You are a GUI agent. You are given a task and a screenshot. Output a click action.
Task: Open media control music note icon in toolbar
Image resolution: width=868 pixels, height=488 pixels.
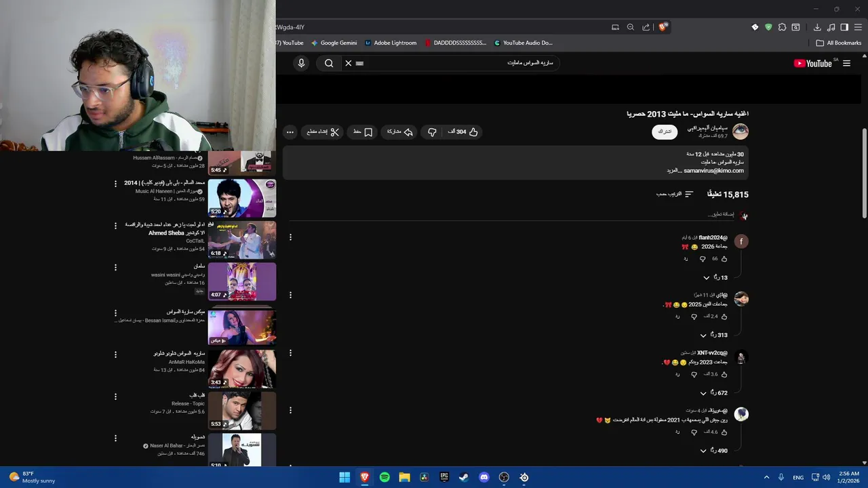pyautogui.click(x=831, y=27)
